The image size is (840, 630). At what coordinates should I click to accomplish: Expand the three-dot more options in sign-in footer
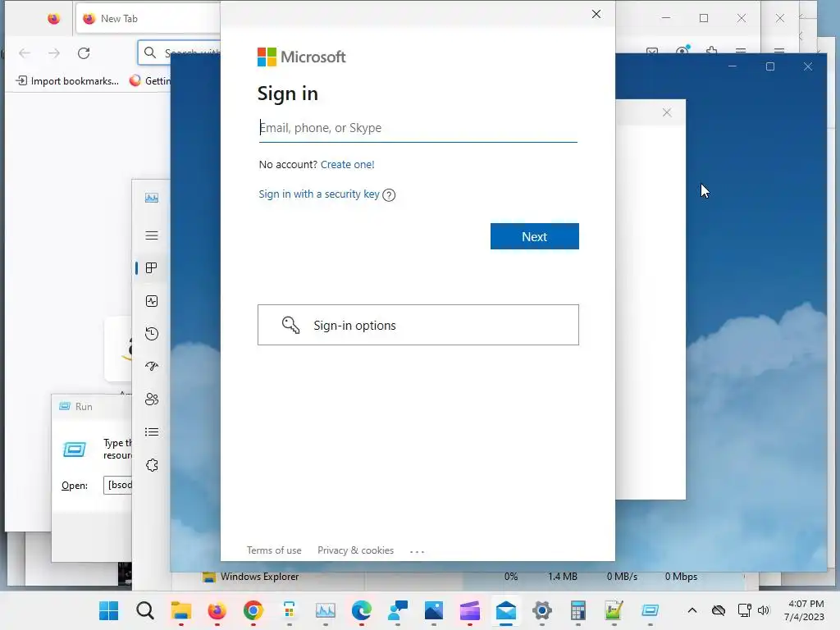click(417, 551)
